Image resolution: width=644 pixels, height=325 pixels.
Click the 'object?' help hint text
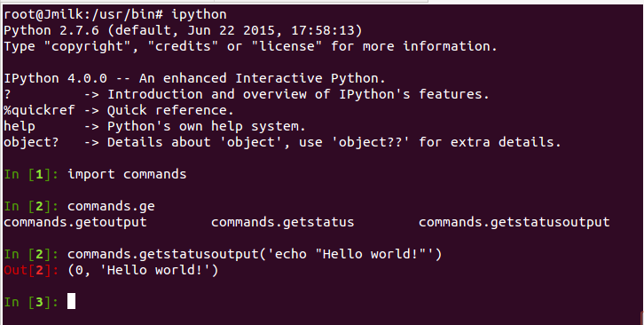31,142
